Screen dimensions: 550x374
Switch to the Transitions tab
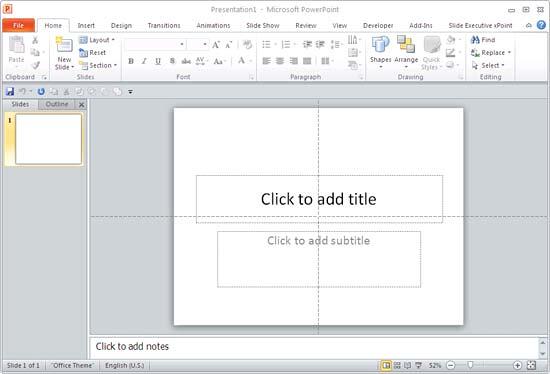164,26
